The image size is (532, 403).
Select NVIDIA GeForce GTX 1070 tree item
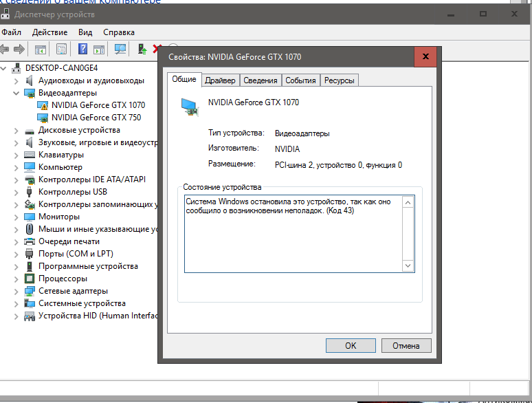[x=98, y=105]
